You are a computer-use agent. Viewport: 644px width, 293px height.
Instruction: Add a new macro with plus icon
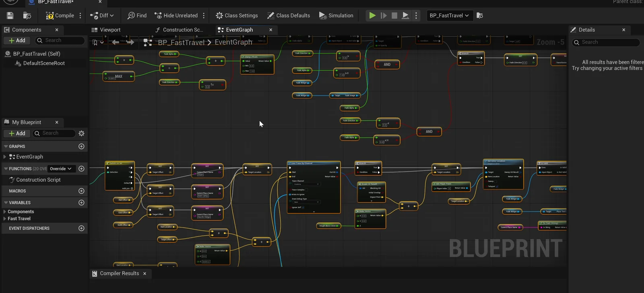click(81, 191)
